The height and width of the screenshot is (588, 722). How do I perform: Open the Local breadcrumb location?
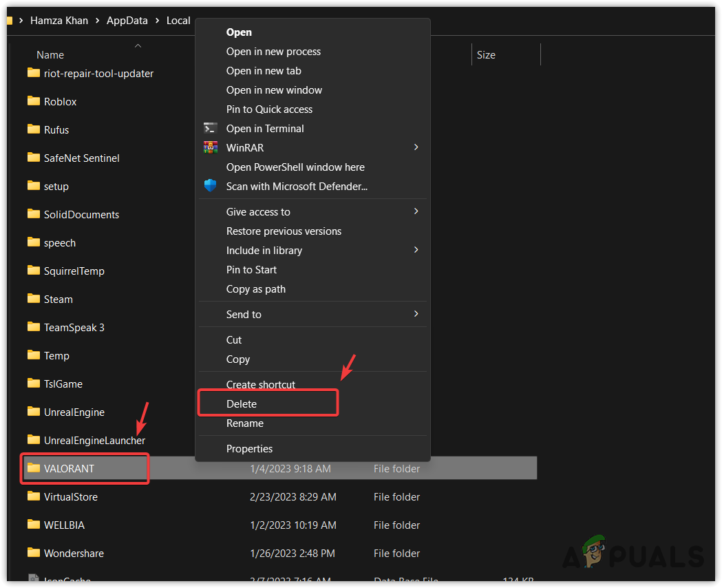click(x=178, y=20)
